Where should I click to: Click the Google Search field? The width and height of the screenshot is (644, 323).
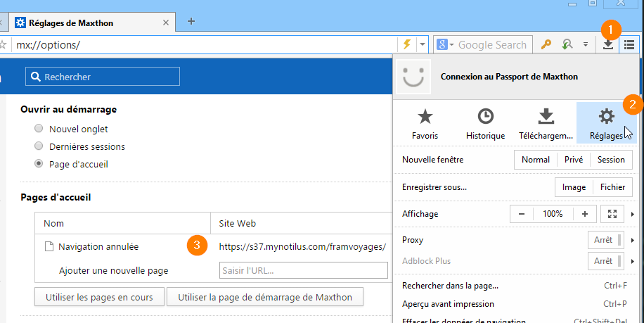(493, 44)
